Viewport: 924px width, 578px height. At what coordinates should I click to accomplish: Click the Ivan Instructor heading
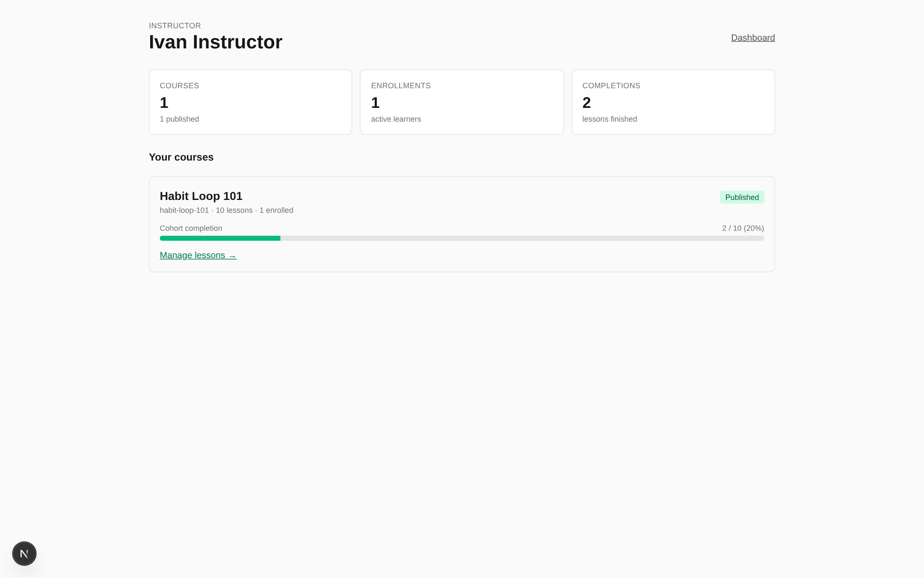pos(215,42)
